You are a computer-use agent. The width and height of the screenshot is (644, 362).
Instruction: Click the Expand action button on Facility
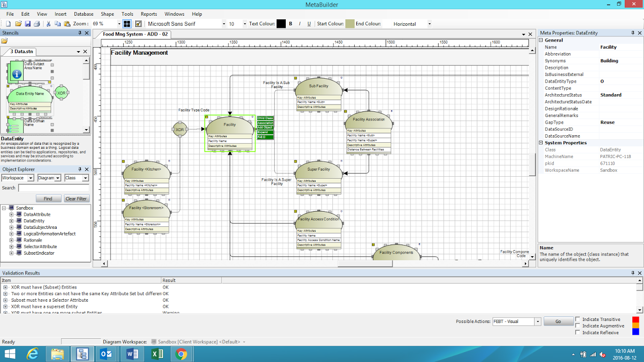pos(265,133)
